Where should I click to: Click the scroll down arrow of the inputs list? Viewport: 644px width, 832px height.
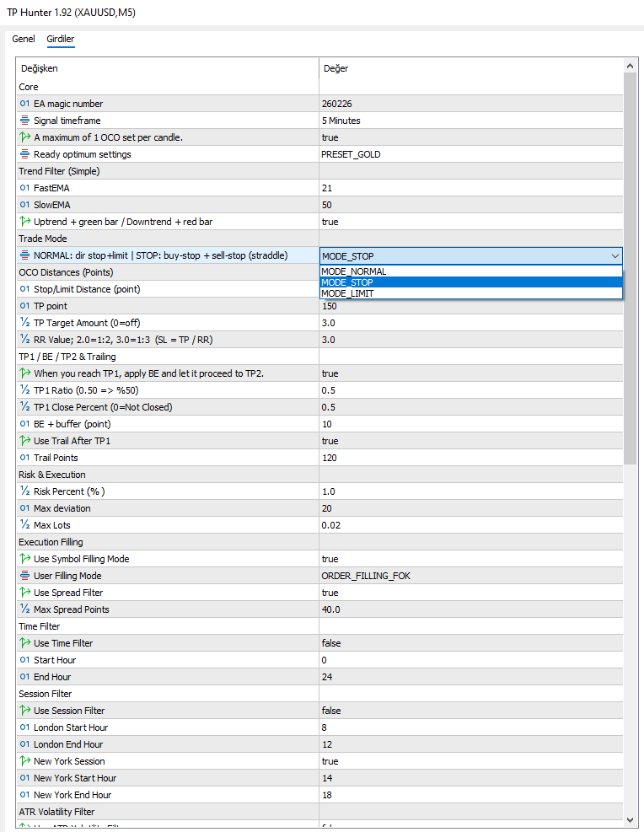click(631, 820)
